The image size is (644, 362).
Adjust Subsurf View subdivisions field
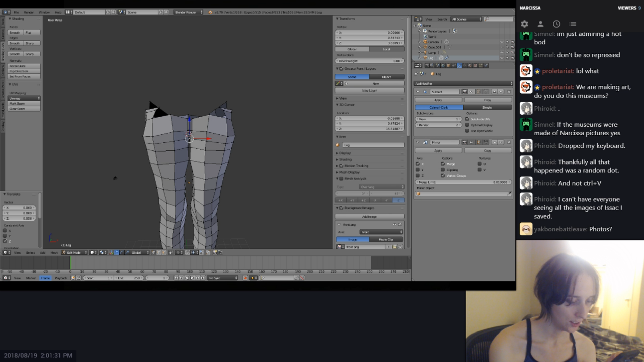point(438,119)
